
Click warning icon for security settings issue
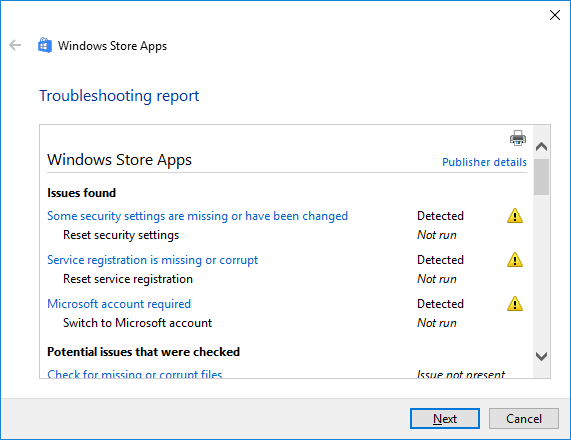[515, 216]
